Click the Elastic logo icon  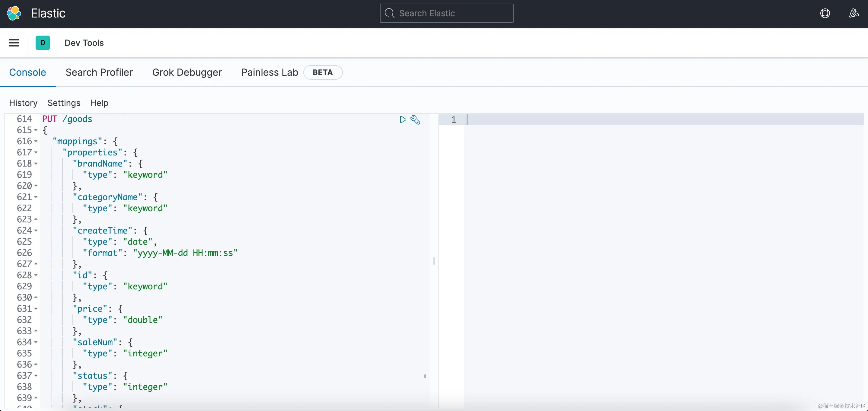pos(14,14)
